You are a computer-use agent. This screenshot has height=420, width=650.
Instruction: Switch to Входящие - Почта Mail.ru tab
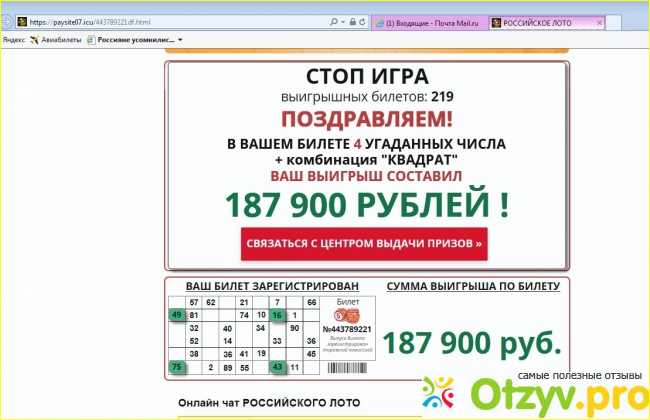pyautogui.click(x=429, y=21)
